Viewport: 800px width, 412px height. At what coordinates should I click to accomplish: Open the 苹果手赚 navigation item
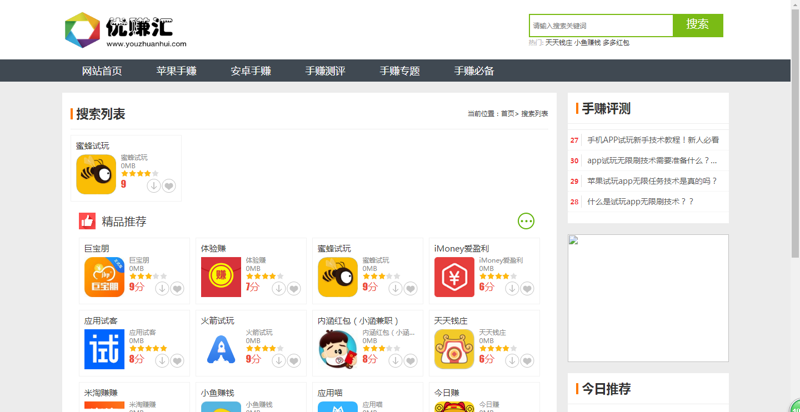(x=177, y=71)
